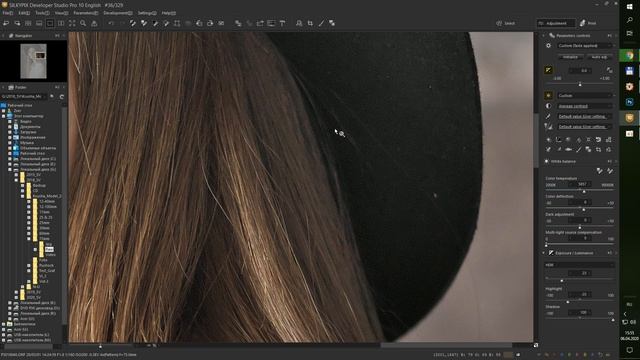640x360 pixels.
Task: Expand the 12-40mm folder node
Action: (29, 201)
